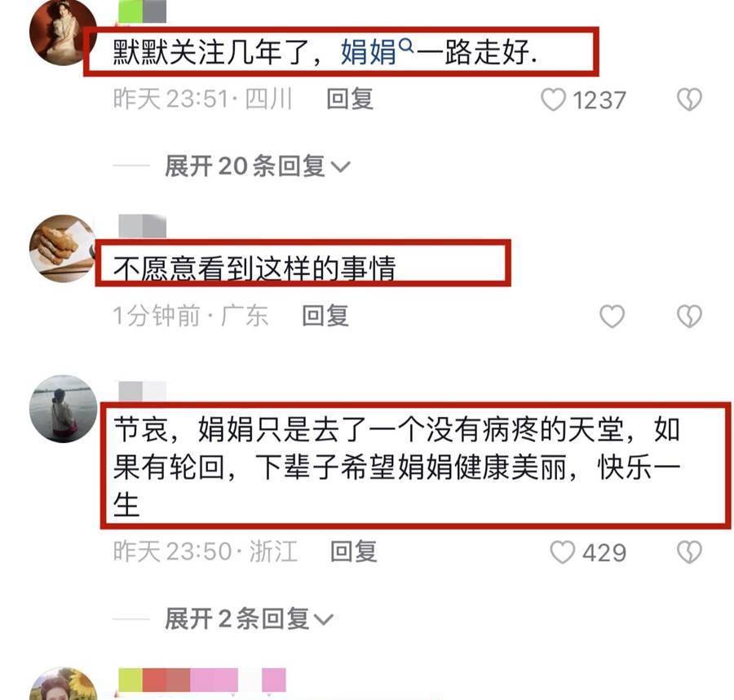
Task: Reply to the Sichuan comment via 回复
Action: click(x=350, y=100)
